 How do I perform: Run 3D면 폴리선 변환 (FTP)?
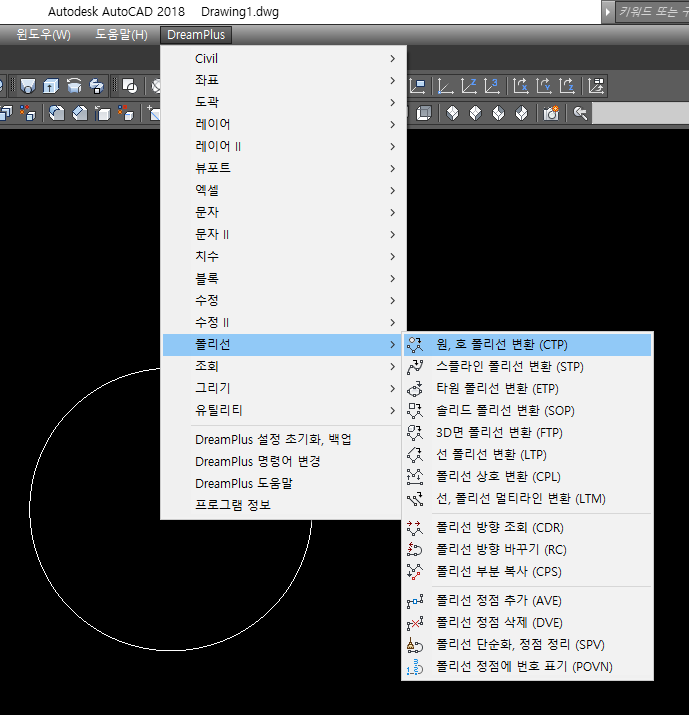pos(528,432)
